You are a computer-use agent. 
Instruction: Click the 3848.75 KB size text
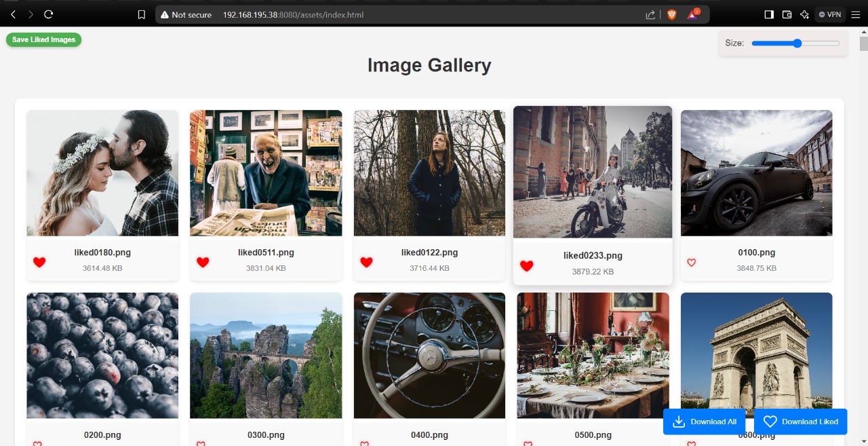[x=756, y=268]
